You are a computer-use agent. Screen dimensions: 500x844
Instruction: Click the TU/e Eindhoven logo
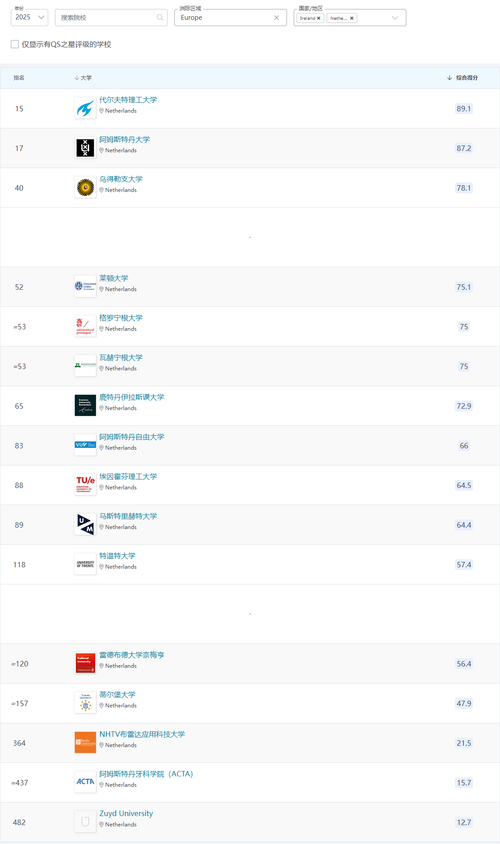85,485
